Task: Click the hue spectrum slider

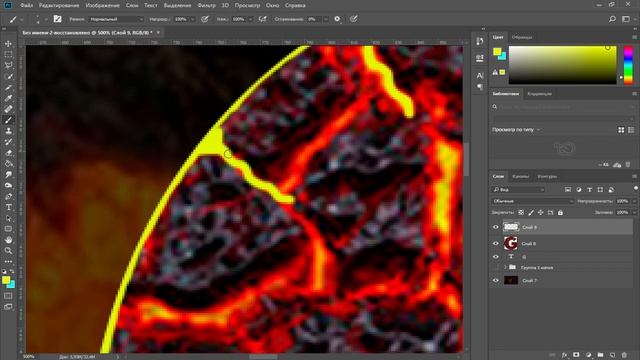Action: click(x=628, y=65)
